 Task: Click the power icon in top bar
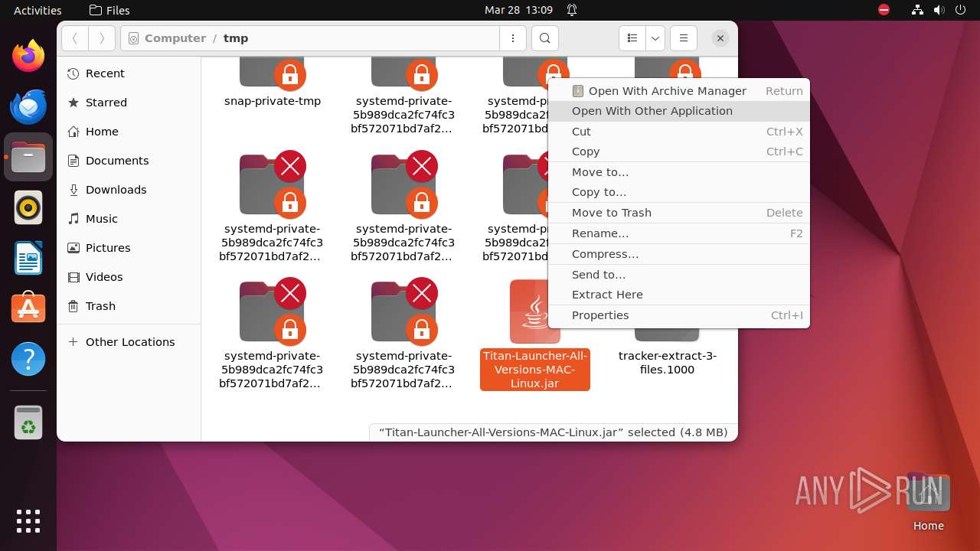(x=960, y=10)
